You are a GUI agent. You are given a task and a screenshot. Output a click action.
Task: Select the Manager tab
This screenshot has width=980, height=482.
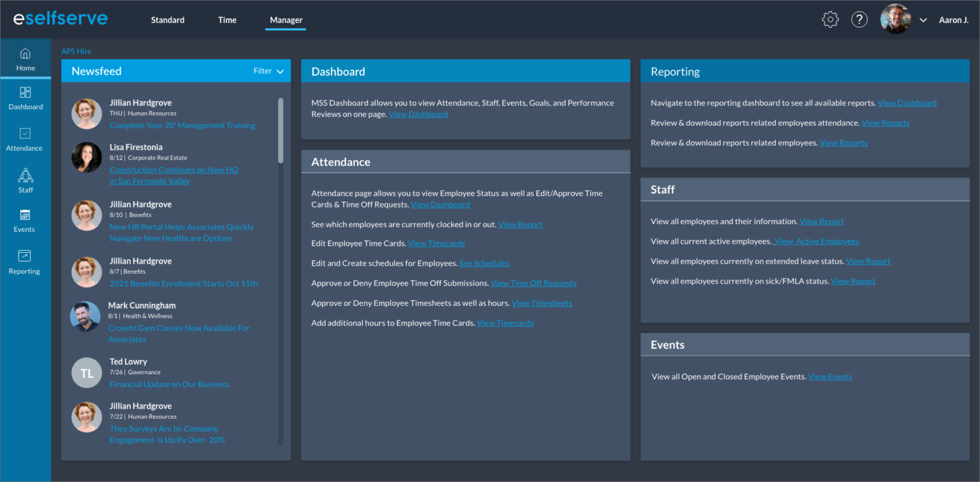click(286, 20)
